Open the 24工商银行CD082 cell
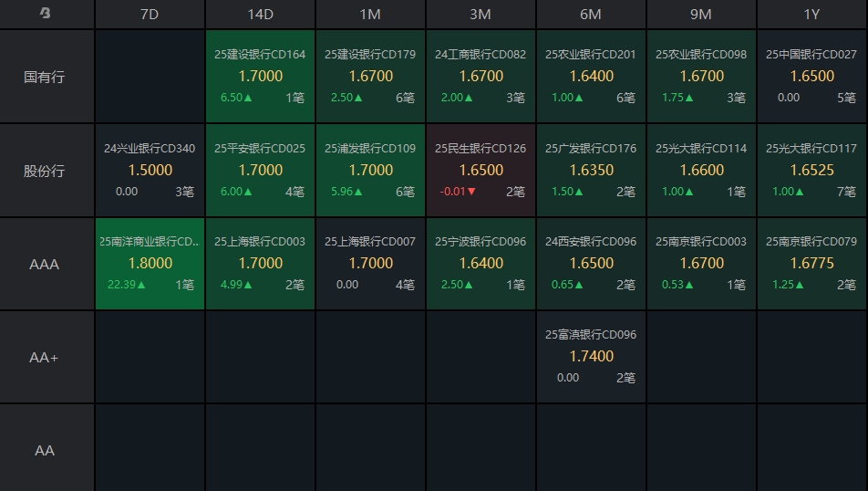The height and width of the screenshot is (491, 868). (480, 76)
